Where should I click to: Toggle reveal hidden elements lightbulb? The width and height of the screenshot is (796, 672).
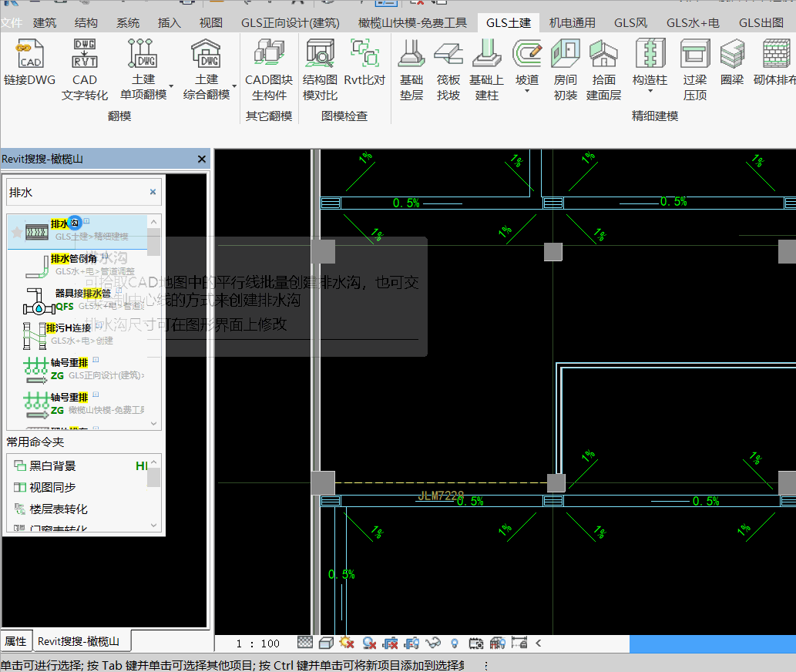point(455,643)
